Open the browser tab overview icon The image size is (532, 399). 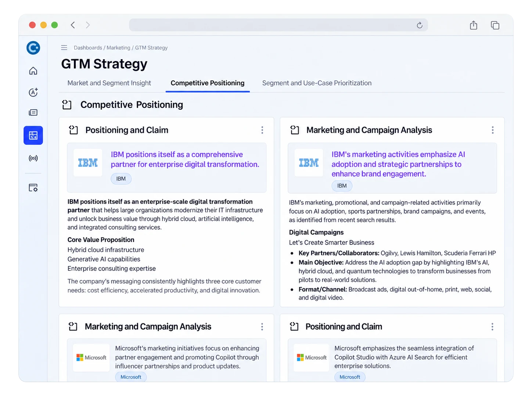[x=495, y=25]
